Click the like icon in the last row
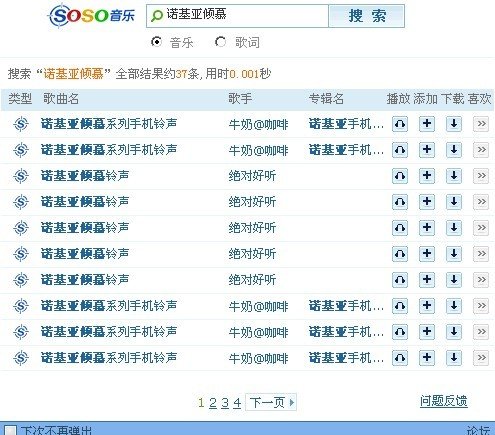 tap(481, 358)
